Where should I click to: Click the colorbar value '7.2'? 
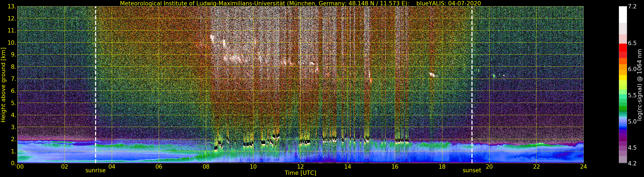point(632,6)
